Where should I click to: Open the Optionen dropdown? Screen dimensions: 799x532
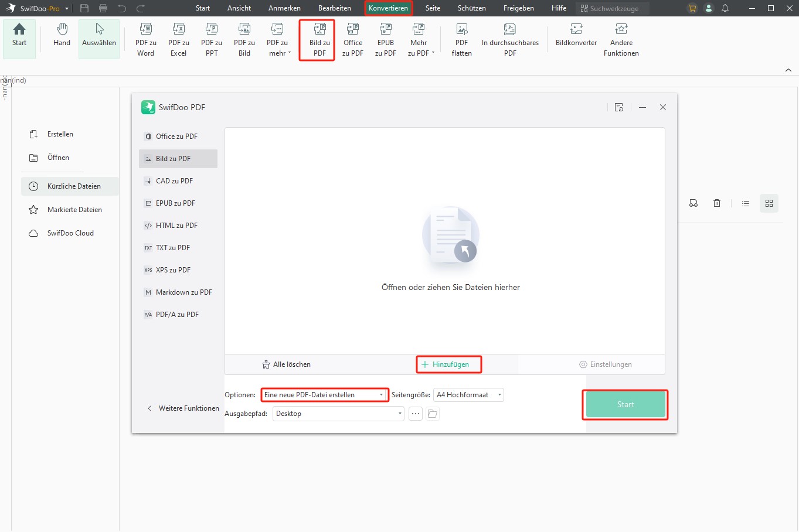click(x=324, y=395)
